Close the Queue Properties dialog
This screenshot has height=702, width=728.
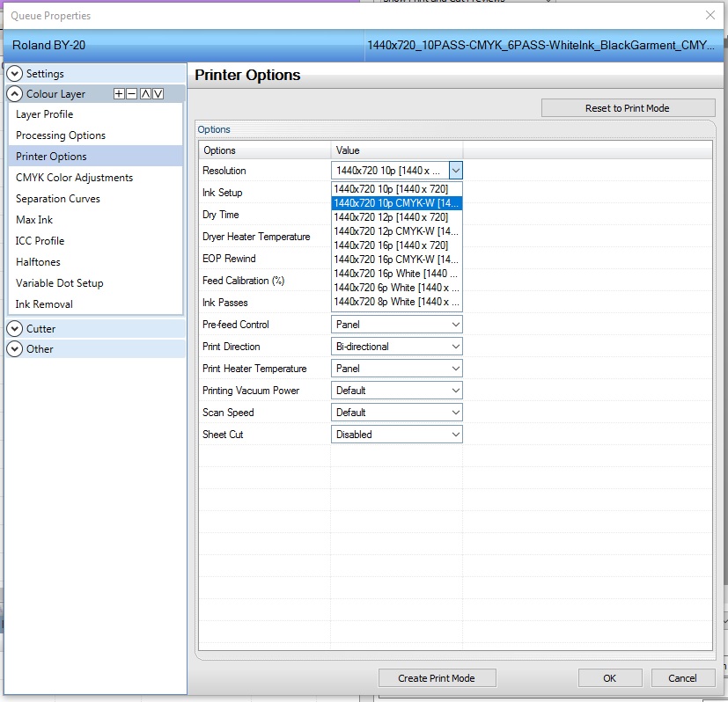point(710,15)
